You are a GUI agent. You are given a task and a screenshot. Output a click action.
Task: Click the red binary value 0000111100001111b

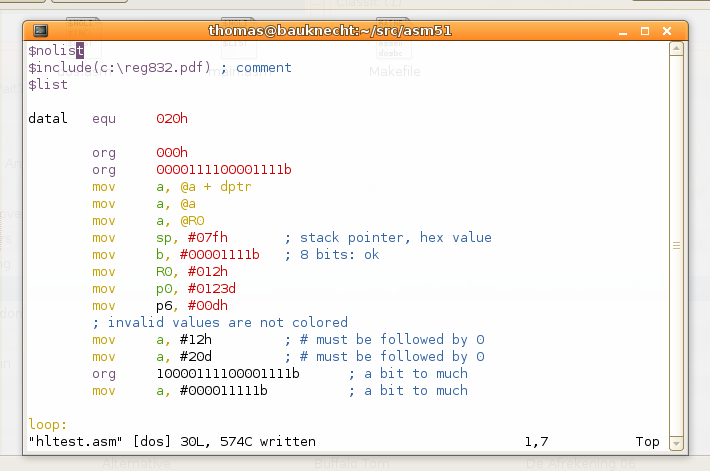pyautogui.click(x=224, y=169)
